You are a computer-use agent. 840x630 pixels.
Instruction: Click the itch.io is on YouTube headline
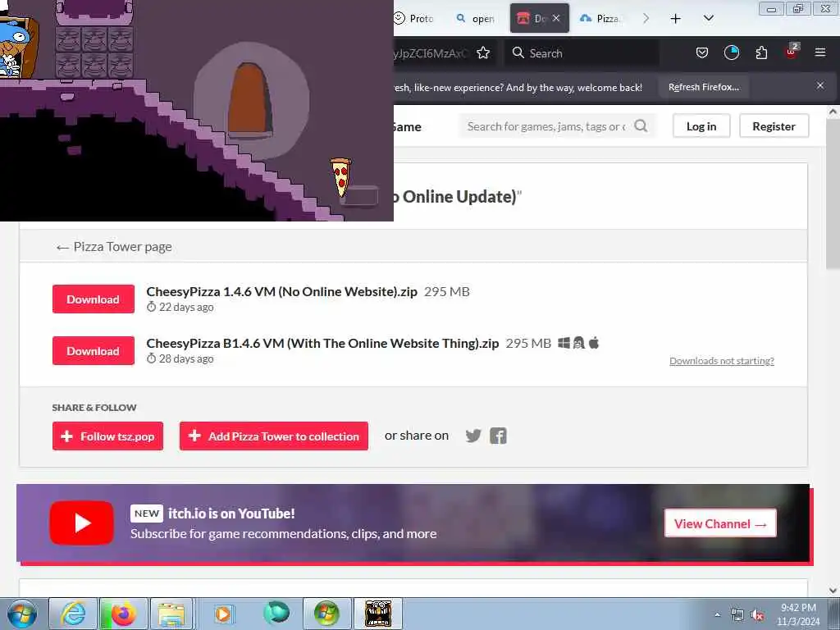coord(231,514)
